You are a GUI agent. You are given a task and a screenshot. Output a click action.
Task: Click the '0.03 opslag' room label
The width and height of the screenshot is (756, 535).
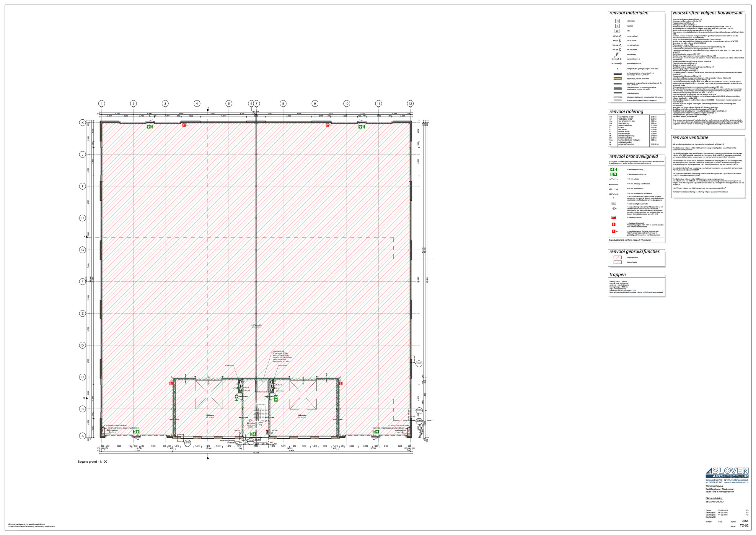pyautogui.click(x=210, y=415)
